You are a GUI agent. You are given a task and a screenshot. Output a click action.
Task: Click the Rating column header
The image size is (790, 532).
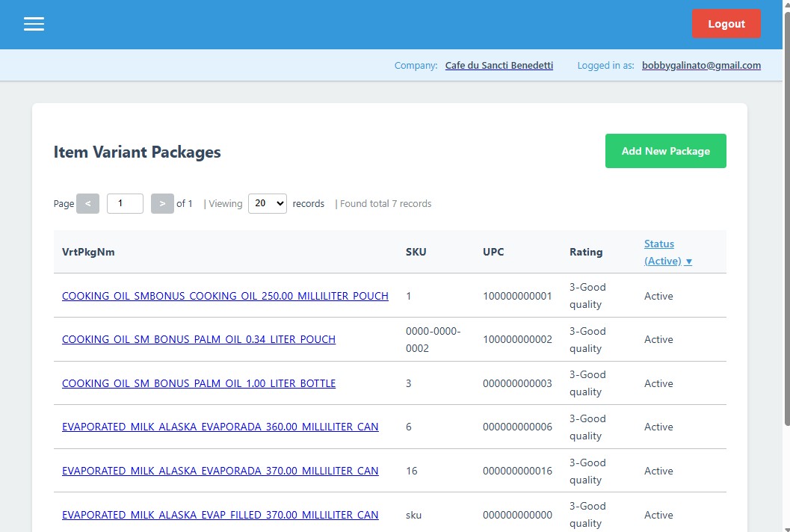pos(586,252)
